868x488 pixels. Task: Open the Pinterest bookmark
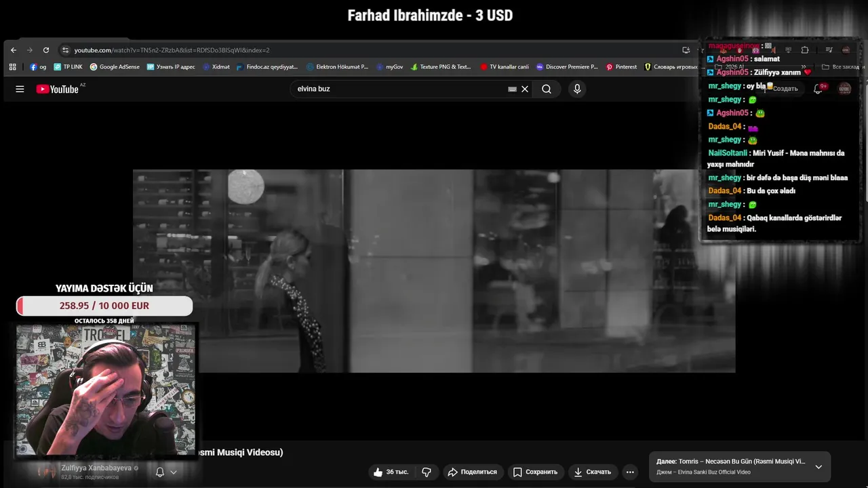[621, 67]
